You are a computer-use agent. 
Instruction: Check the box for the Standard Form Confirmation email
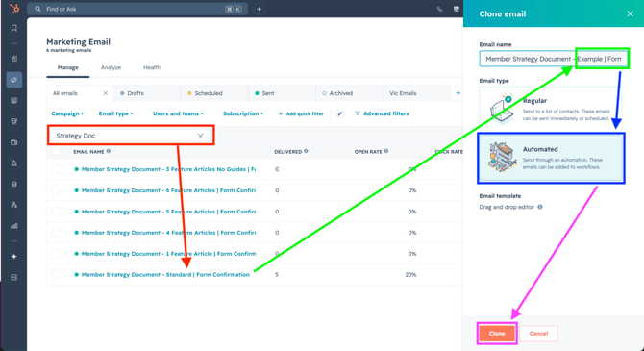click(57, 275)
